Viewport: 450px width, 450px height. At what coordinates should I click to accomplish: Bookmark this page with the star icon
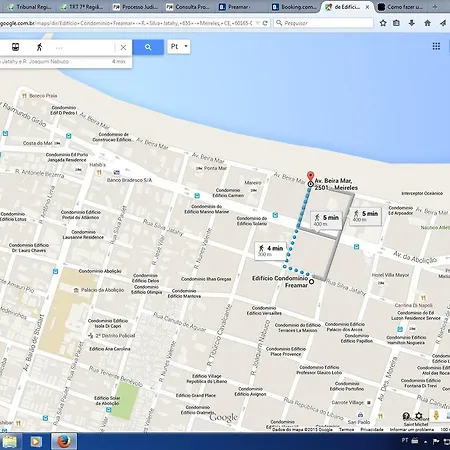click(383, 23)
